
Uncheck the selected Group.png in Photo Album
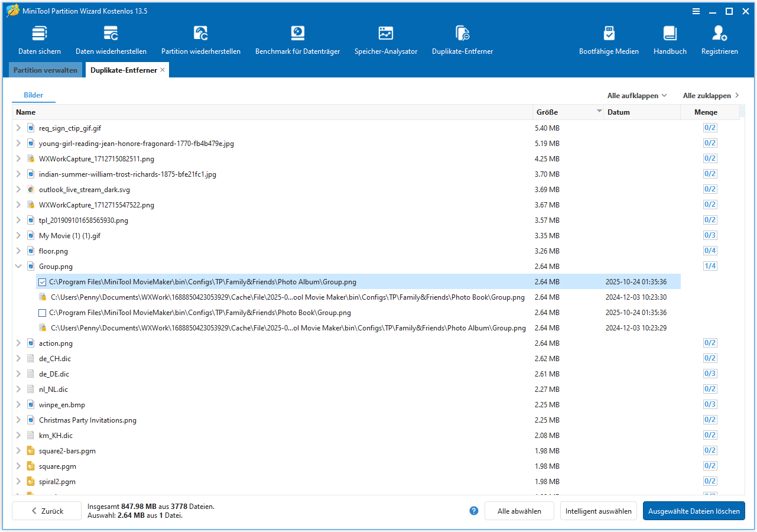[x=41, y=282]
